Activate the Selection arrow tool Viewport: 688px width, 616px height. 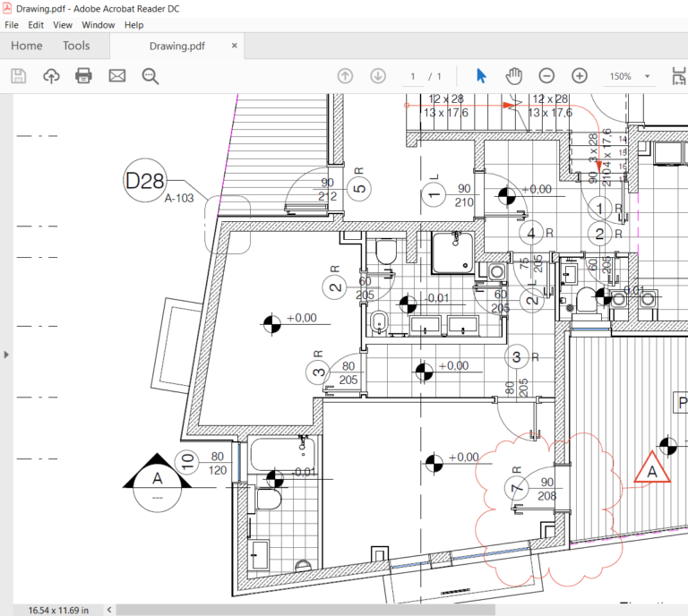(481, 76)
